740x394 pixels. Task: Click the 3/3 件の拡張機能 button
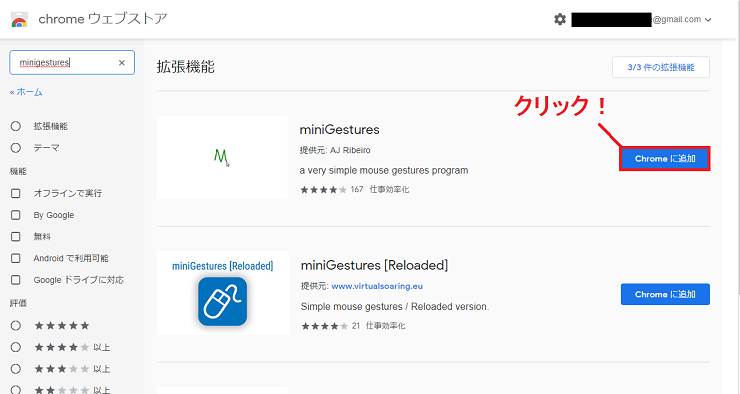[661, 67]
